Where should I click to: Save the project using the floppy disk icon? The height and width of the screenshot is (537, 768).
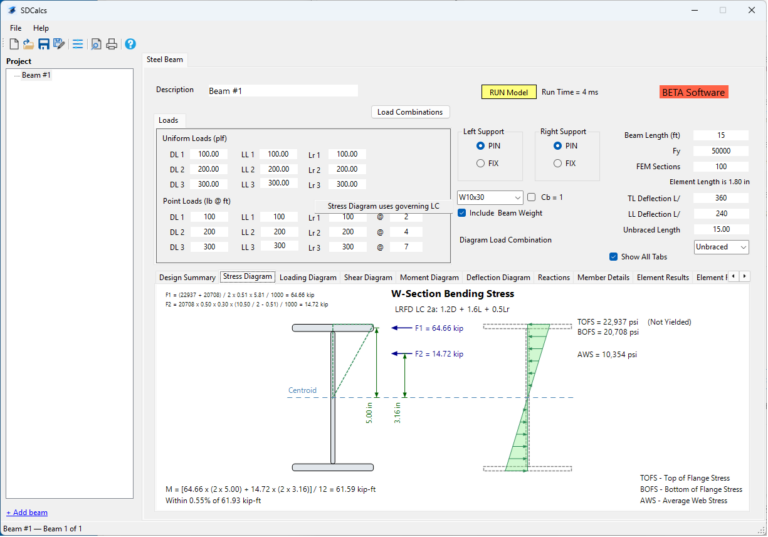point(44,44)
